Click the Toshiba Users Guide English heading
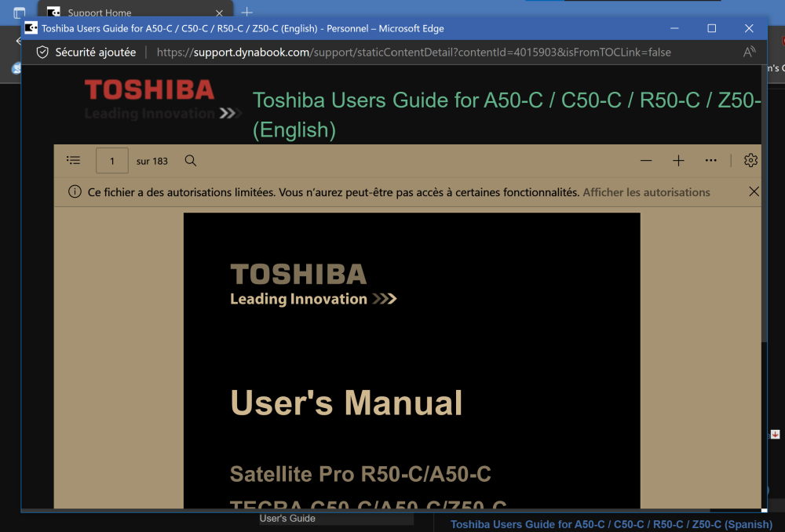The height and width of the screenshot is (532, 785). click(x=506, y=115)
